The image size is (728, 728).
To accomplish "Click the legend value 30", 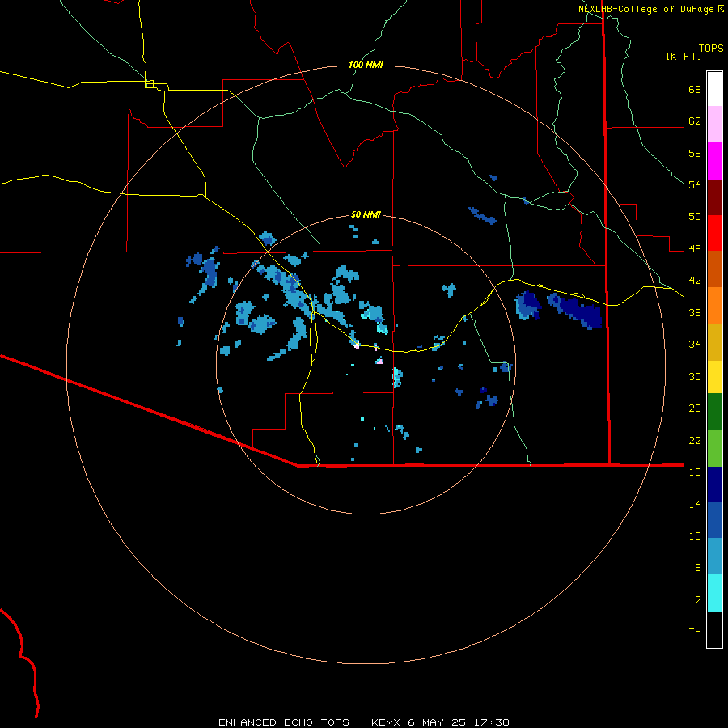I will point(695,376).
